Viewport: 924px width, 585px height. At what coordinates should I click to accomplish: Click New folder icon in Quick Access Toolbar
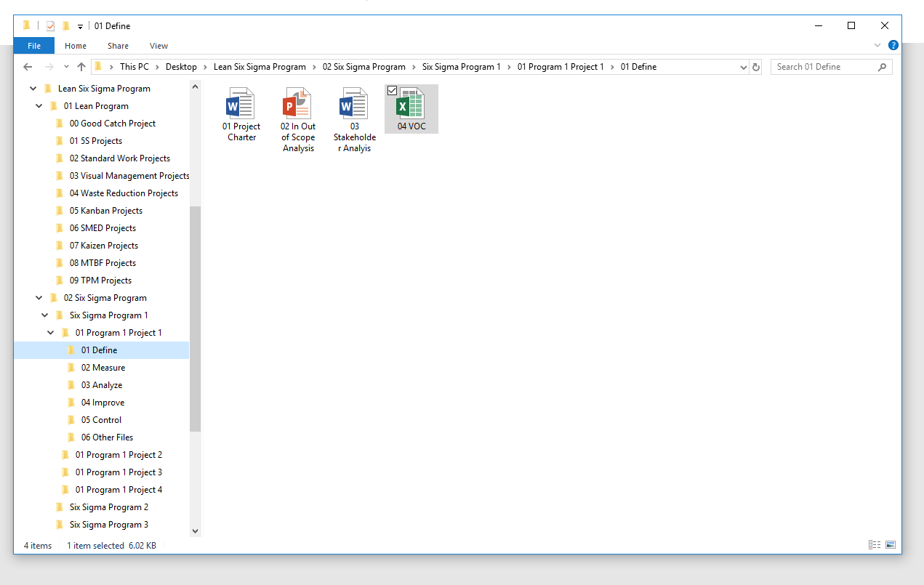pyautogui.click(x=65, y=26)
